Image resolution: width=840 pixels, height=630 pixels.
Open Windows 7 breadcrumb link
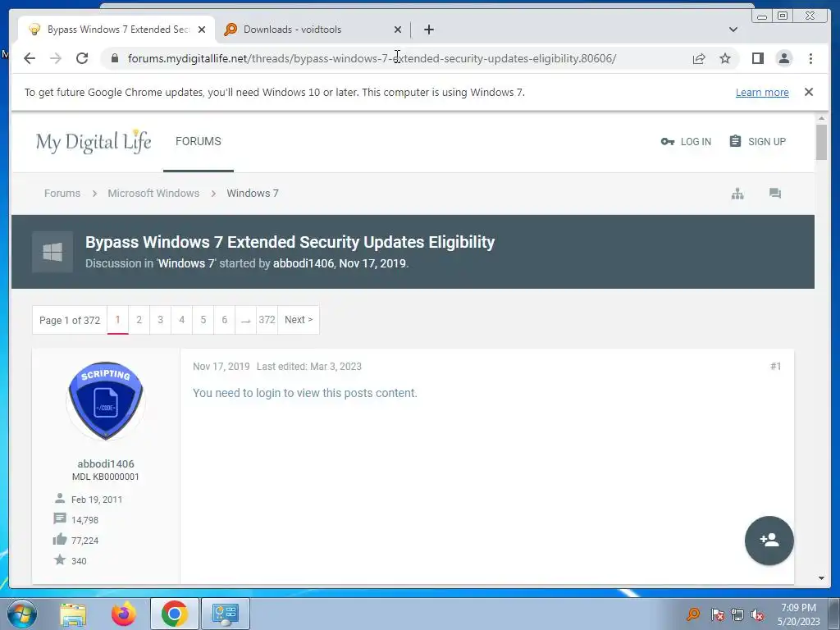tap(253, 194)
